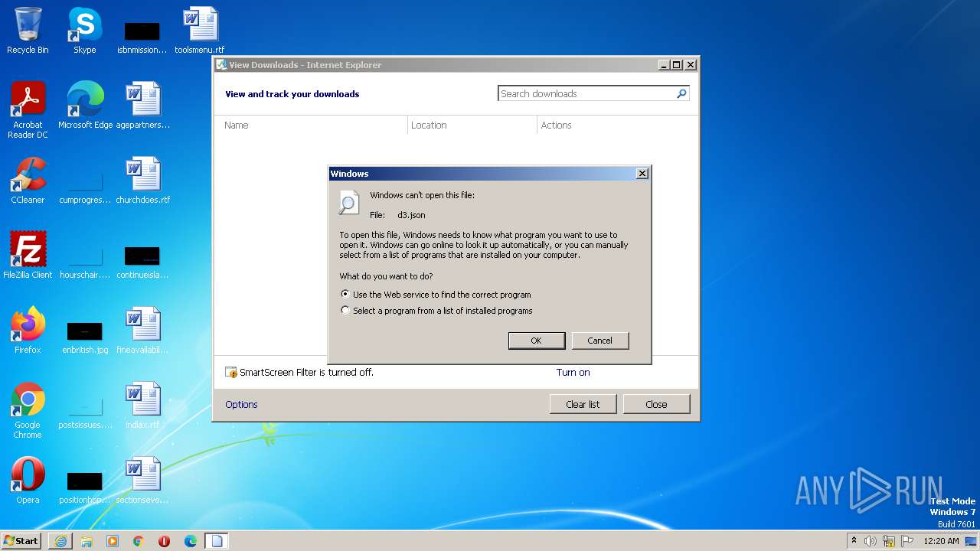The image size is (980, 551).
Task: Open agepartners document on desktop
Action: (142, 106)
